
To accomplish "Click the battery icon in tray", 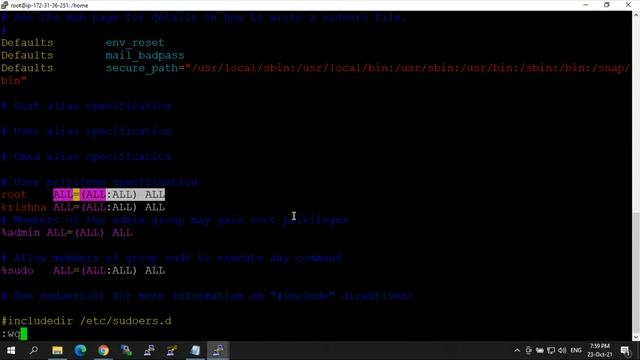I will point(540,350).
